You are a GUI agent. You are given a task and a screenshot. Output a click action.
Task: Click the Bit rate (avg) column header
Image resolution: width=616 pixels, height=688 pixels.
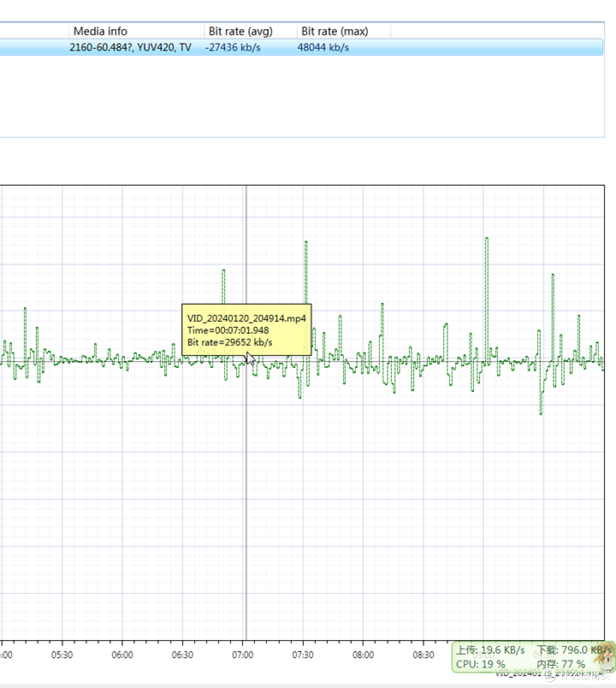click(x=240, y=31)
